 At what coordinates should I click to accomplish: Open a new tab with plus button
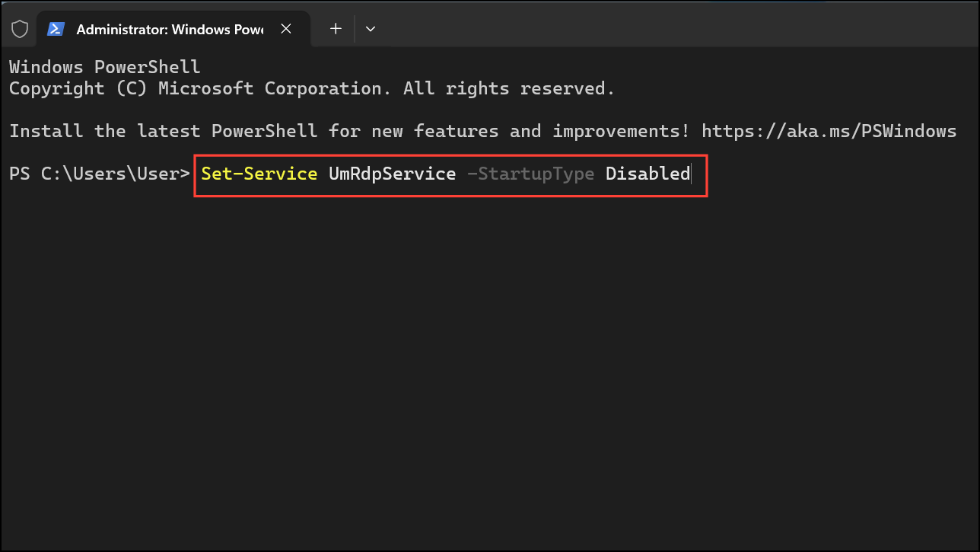[x=336, y=29]
